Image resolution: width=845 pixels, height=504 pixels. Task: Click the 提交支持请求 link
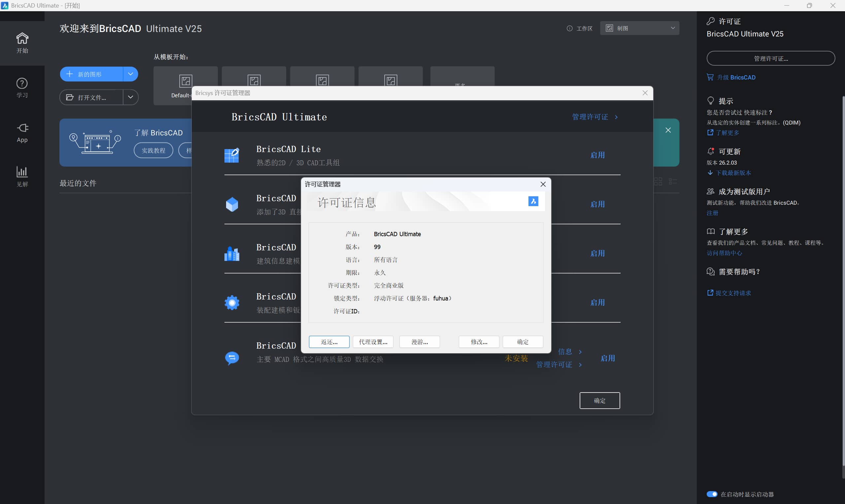click(733, 293)
